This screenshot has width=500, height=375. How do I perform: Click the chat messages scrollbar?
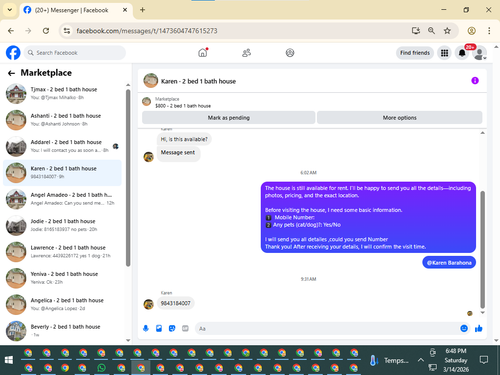click(x=482, y=249)
